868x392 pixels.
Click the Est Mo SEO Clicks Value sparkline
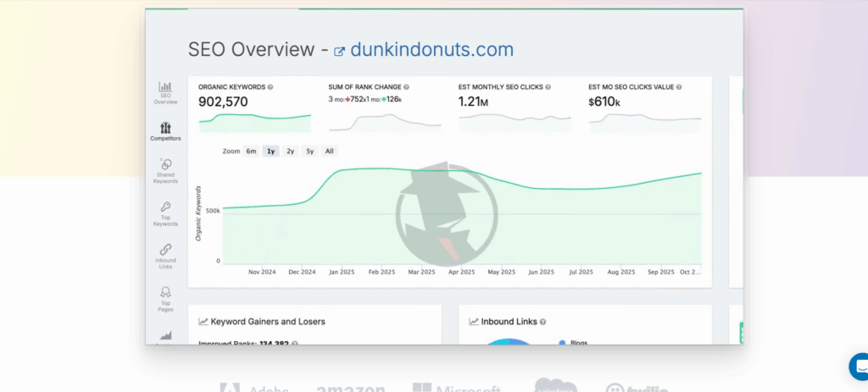645,123
